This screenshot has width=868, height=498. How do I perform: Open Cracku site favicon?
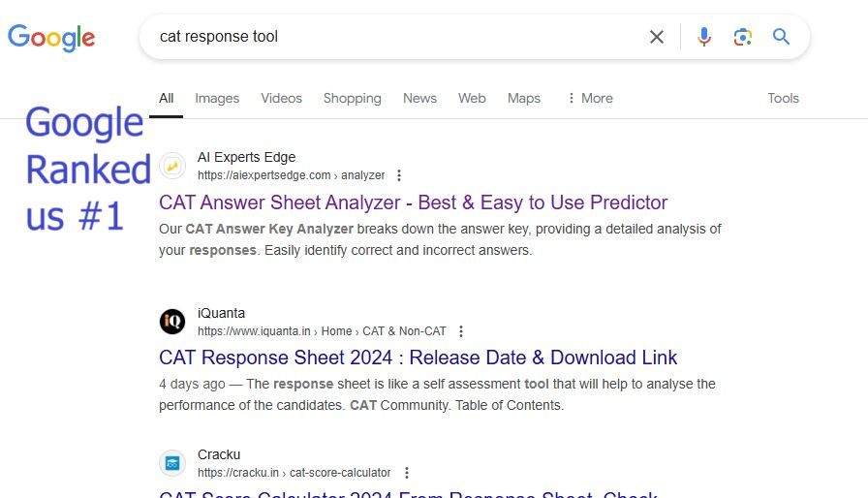(172, 463)
